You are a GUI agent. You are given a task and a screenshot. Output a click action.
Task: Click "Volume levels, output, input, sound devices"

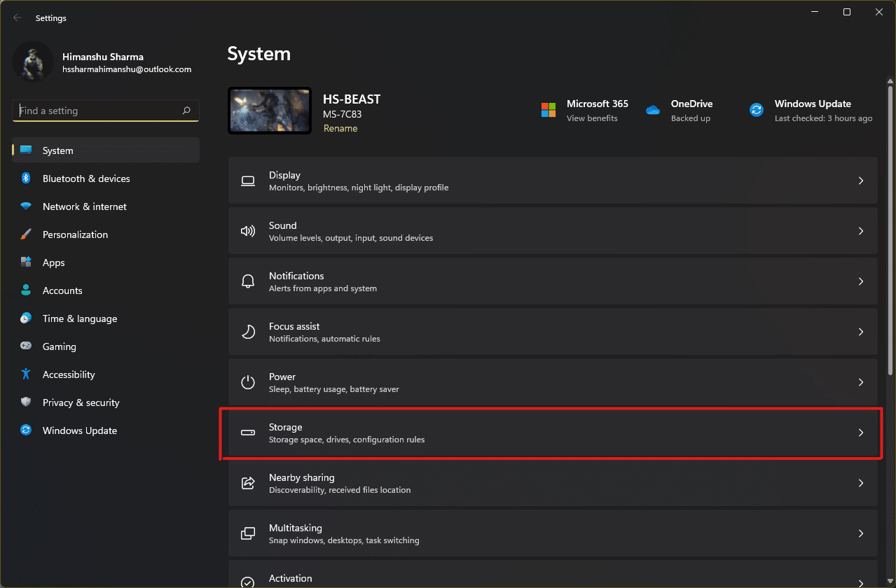pyautogui.click(x=351, y=238)
